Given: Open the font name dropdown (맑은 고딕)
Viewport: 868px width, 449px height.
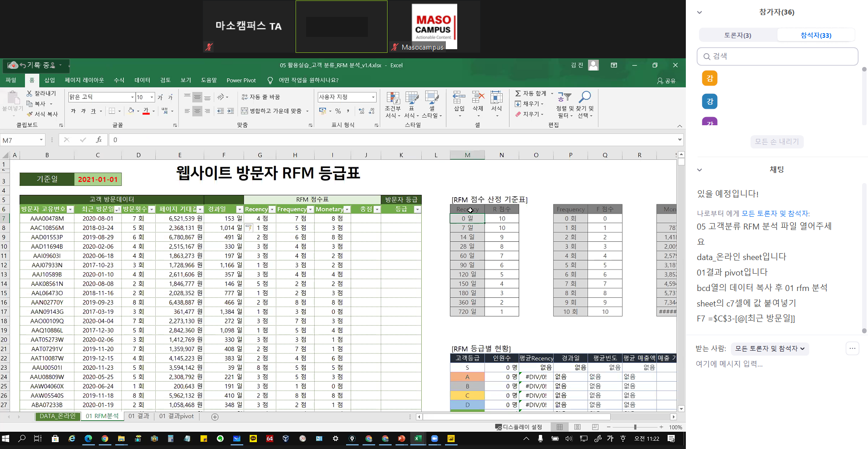Looking at the screenshot, I should [x=133, y=97].
